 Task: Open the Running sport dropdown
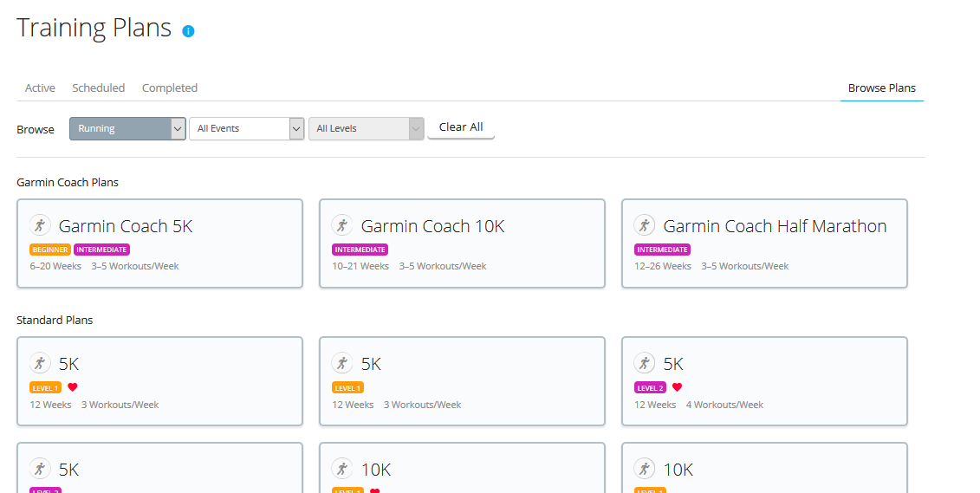point(127,129)
